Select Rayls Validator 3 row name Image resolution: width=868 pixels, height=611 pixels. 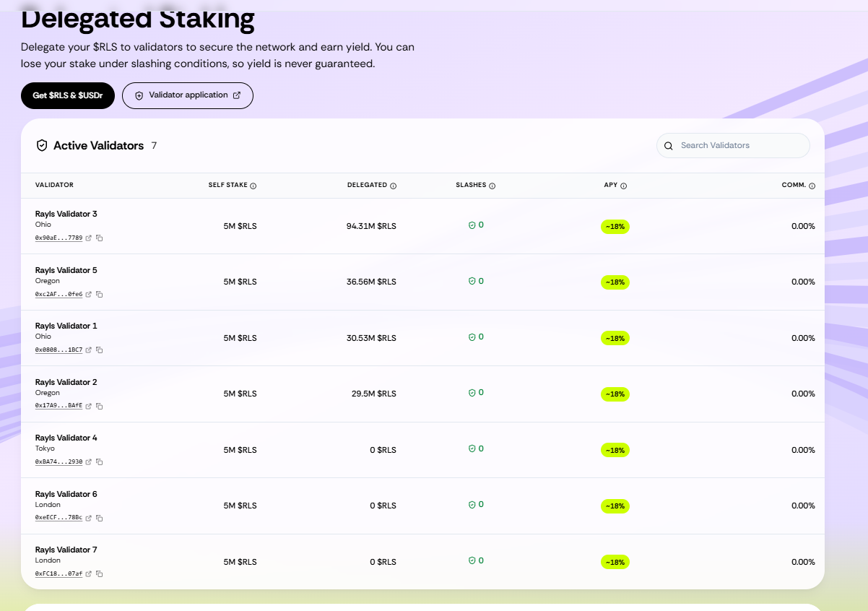pos(66,214)
